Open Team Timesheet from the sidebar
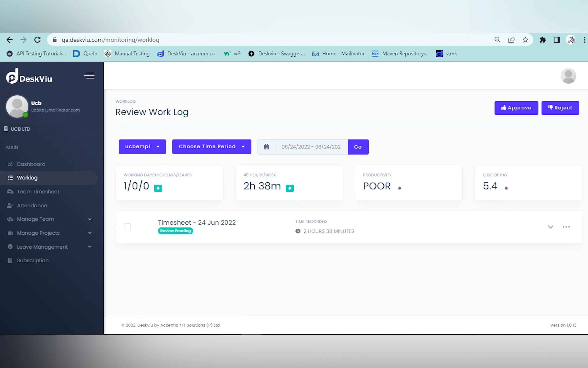The height and width of the screenshot is (368, 588). click(38, 192)
